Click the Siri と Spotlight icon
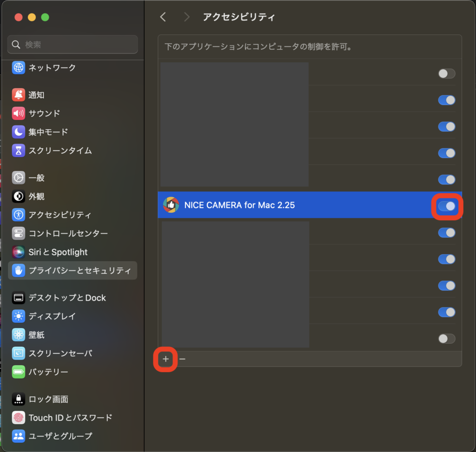This screenshot has height=452, width=476. click(x=19, y=252)
